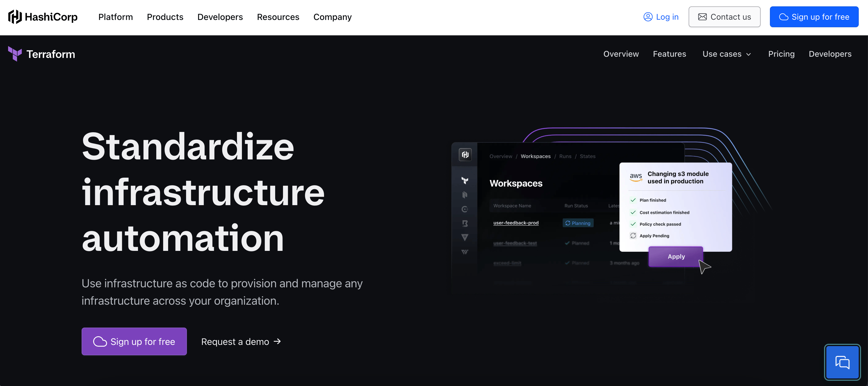Click blue Sign up for free button
This screenshot has width=868, height=386.
tap(814, 17)
